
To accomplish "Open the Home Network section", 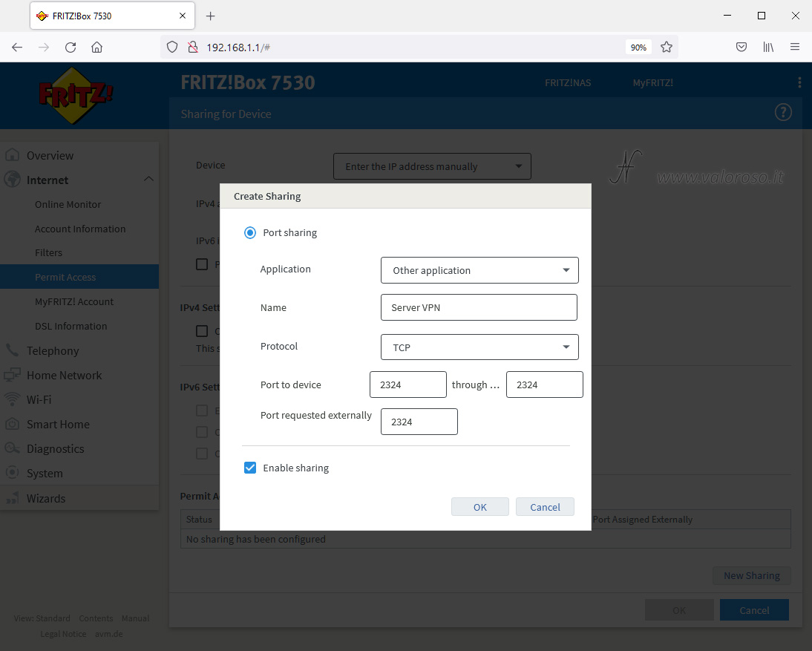I will [64, 375].
